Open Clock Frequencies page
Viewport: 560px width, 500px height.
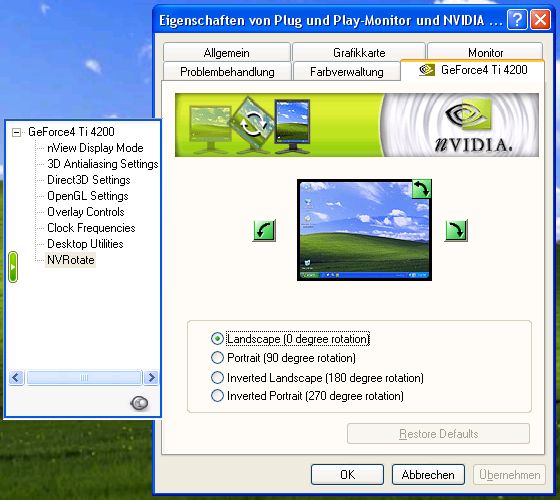click(x=91, y=228)
